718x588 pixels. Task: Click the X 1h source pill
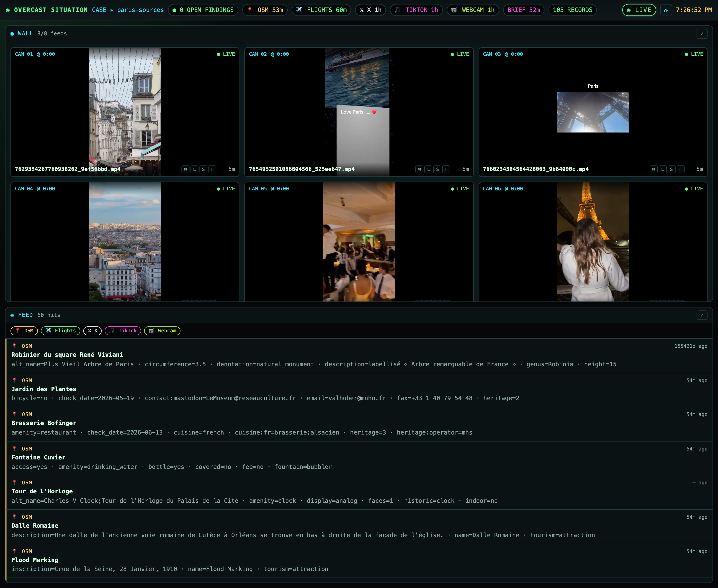370,10
